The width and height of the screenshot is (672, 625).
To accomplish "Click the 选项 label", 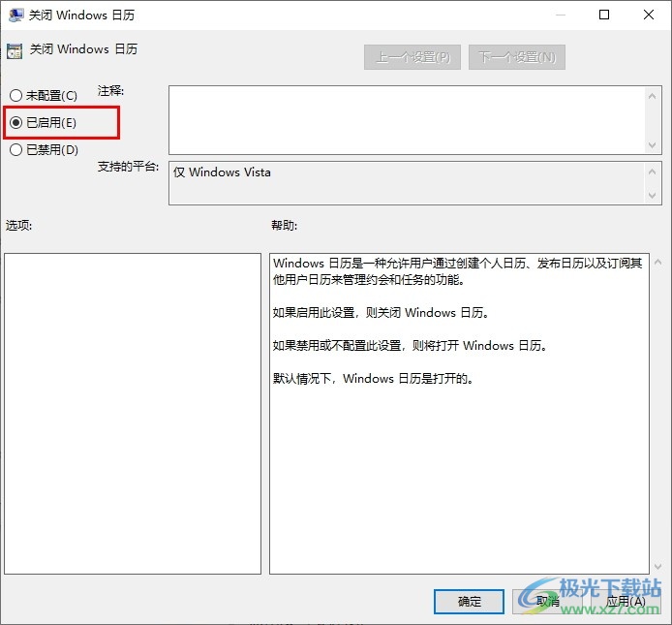I will pos(18,225).
